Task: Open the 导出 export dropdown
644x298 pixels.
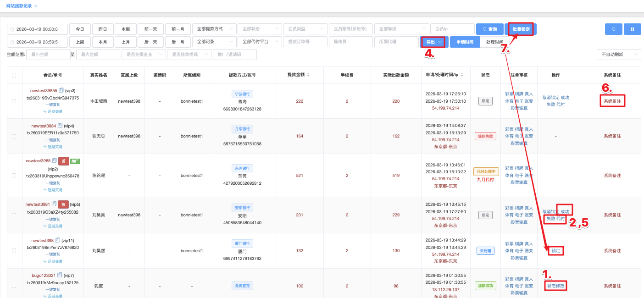Action: (x=433, y=42)
